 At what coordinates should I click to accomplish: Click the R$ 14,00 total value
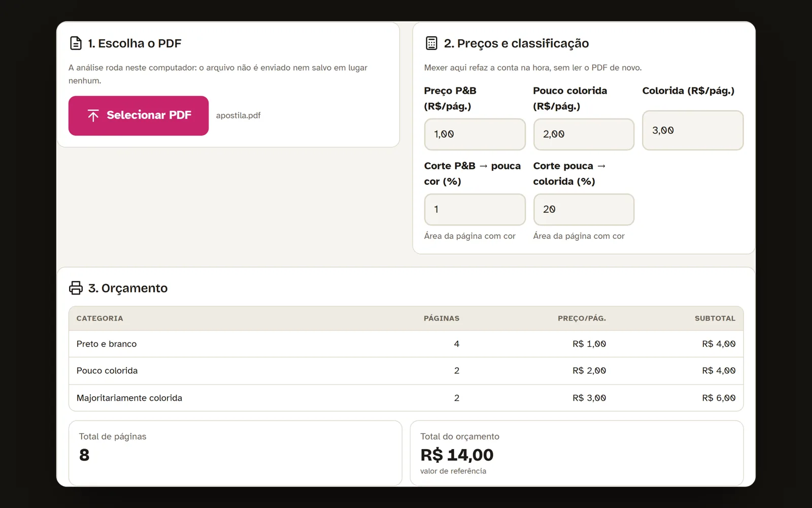pyautogui.click(x=457, y=455)
